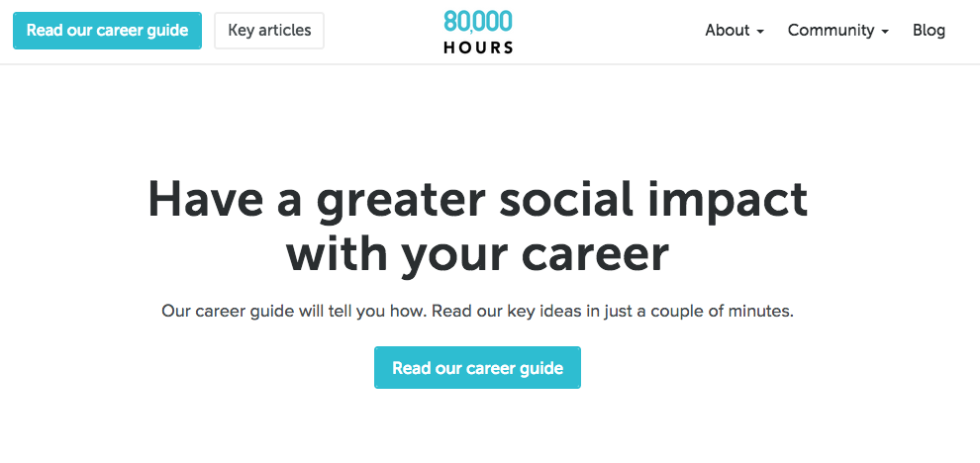The width and height of the screenshot is (980, 463).
Task: Click the black "HOURS" wordmark in logo
Action: 478,46
